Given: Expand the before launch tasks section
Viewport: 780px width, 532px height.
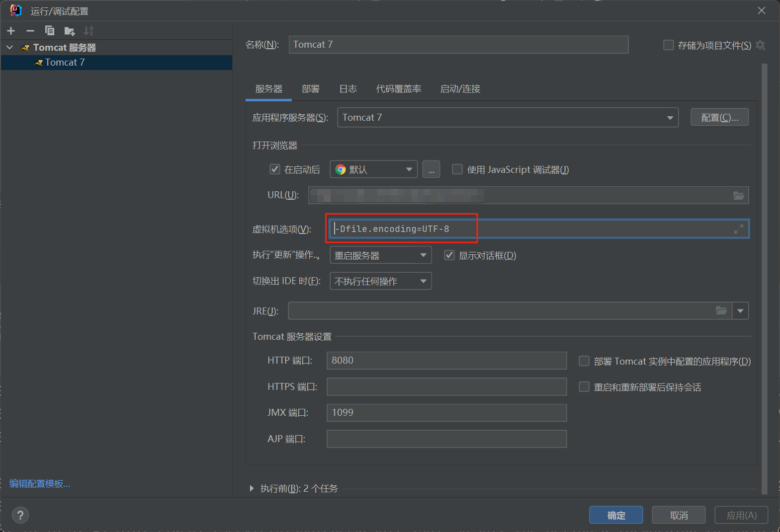Looking at the screenshot, I should click(x=252, y=489).
